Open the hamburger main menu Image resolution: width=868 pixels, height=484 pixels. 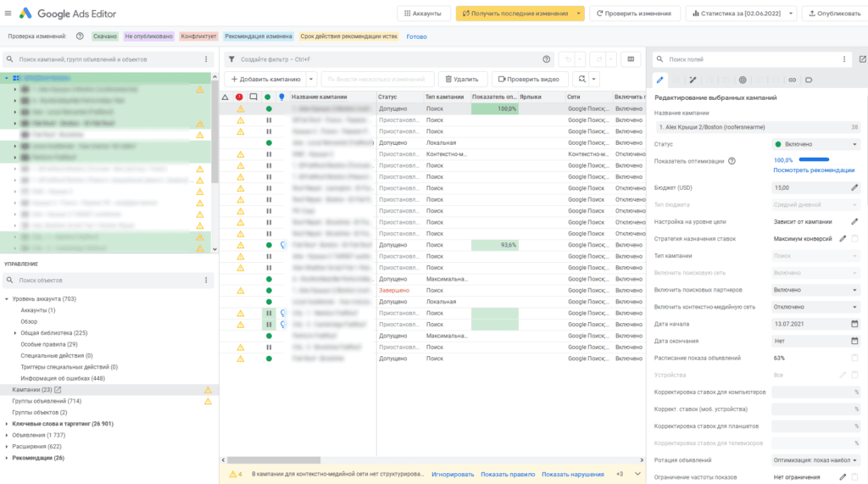(8, 14)
